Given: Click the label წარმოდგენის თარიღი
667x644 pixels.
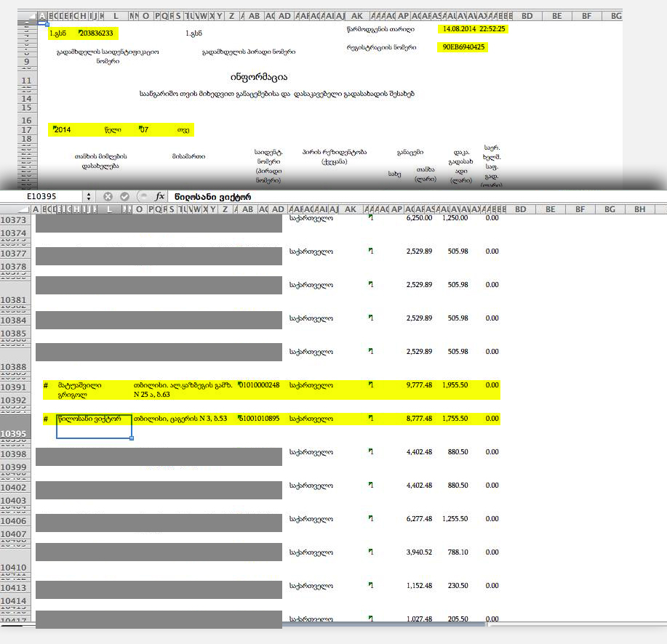Looking at the screenshot, I should [380, 29].
